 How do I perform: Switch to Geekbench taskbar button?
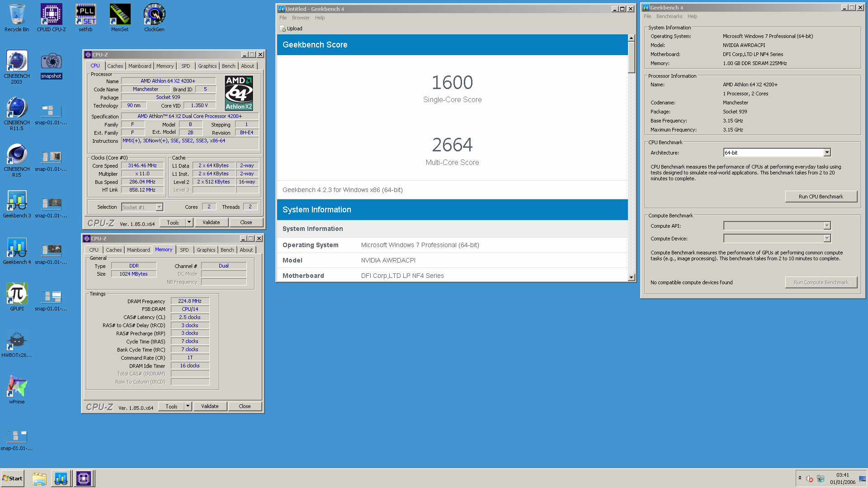61,479
